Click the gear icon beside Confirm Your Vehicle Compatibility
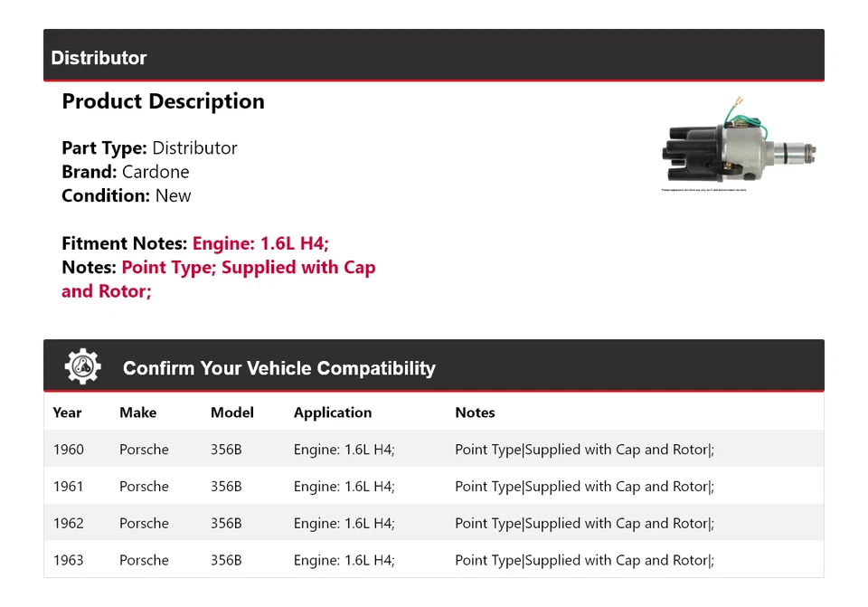The image size is (868, 607). (83, 366)
